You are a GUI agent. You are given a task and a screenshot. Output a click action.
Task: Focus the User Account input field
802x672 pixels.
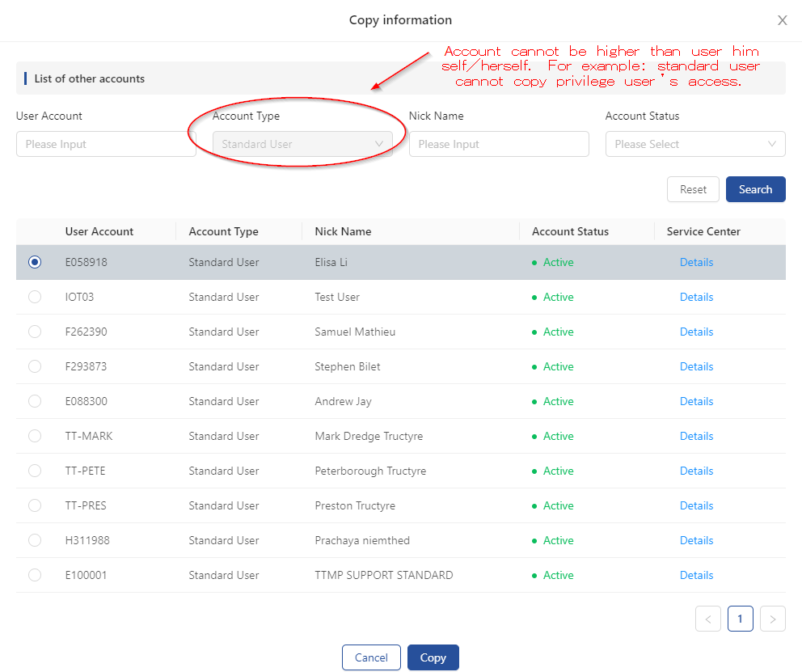pos(106,144)
